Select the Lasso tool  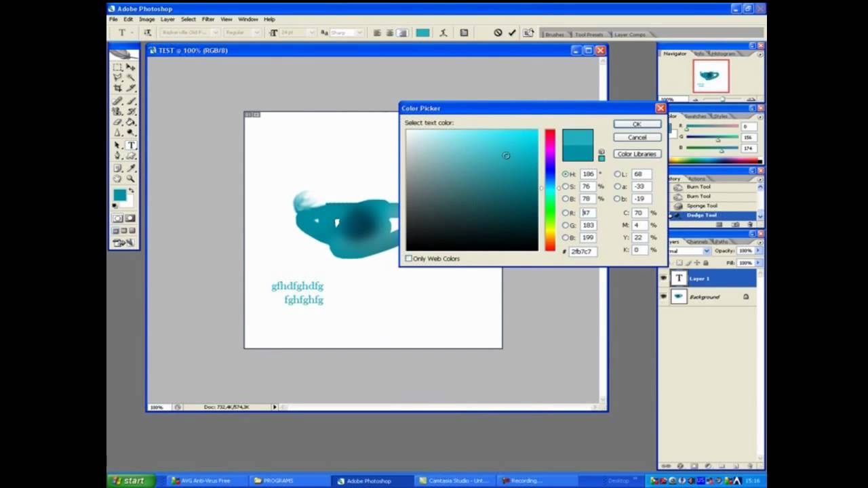click(x=118, y=77)
